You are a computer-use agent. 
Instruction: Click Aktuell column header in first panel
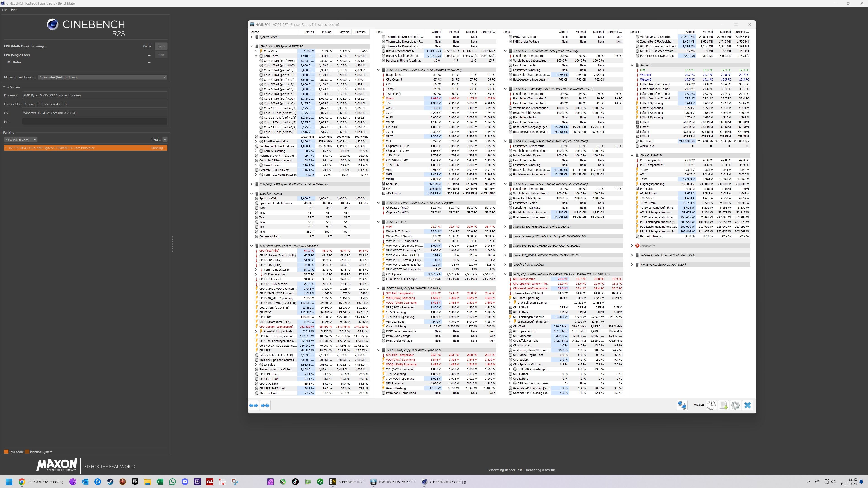pos(306,32)
